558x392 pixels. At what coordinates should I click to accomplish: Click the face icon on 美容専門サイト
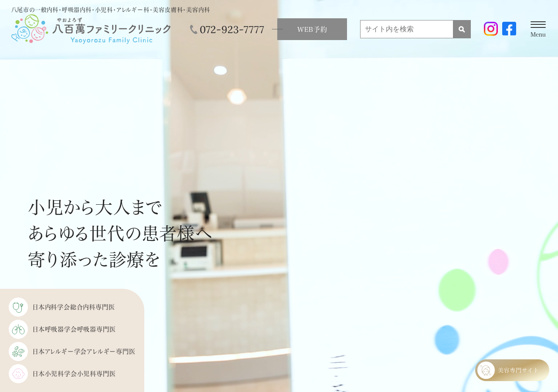pos(486,370)
